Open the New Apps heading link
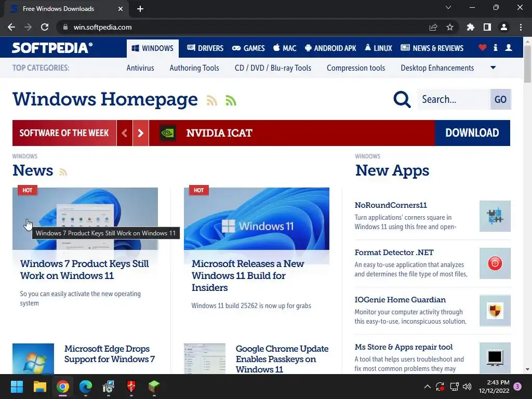The width and height of the screenshot is (532, 399). coord(392,170)
